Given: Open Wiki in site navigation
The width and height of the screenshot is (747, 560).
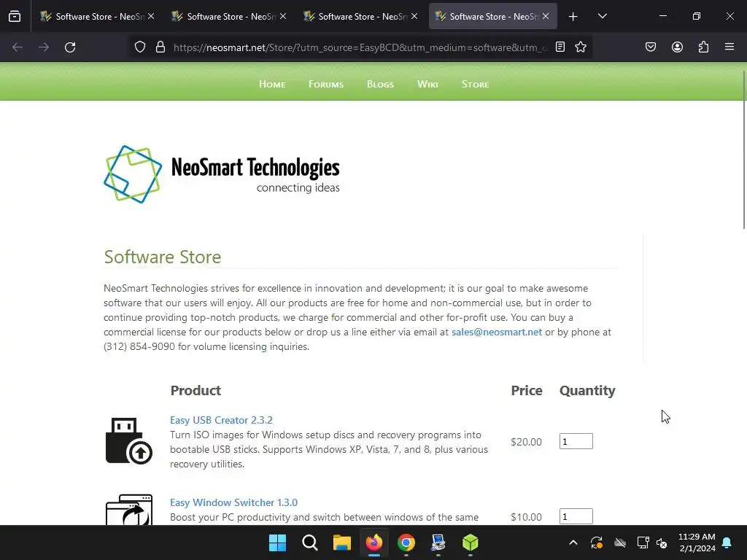Looking at the screenshot, I should (x=427, y=84).
